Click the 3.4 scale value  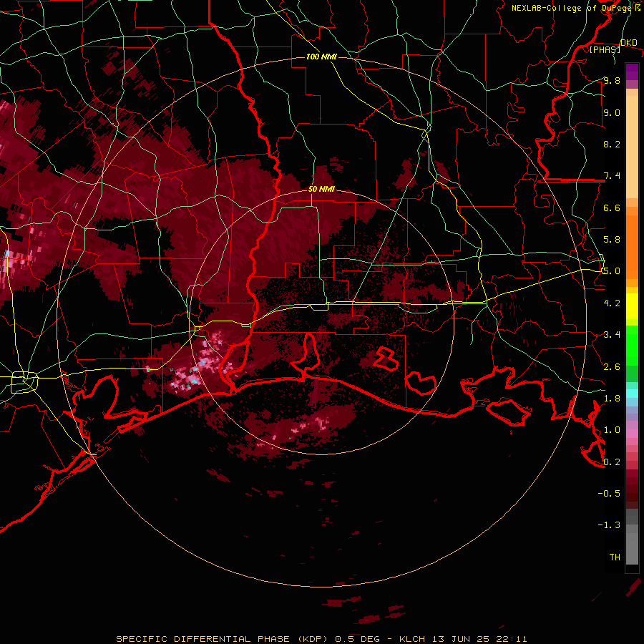coord(612,334)
